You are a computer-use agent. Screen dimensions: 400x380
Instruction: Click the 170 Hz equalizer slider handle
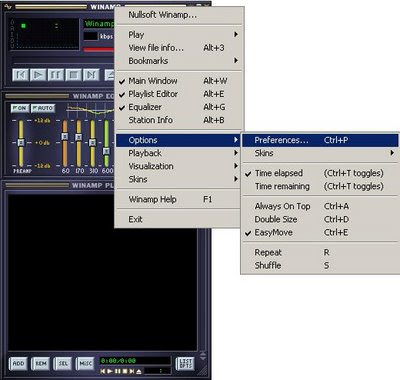pyautogui.click(x=79, y=137)
